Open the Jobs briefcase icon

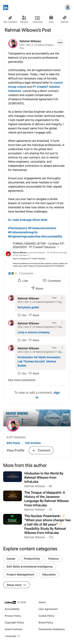(51, 17)
